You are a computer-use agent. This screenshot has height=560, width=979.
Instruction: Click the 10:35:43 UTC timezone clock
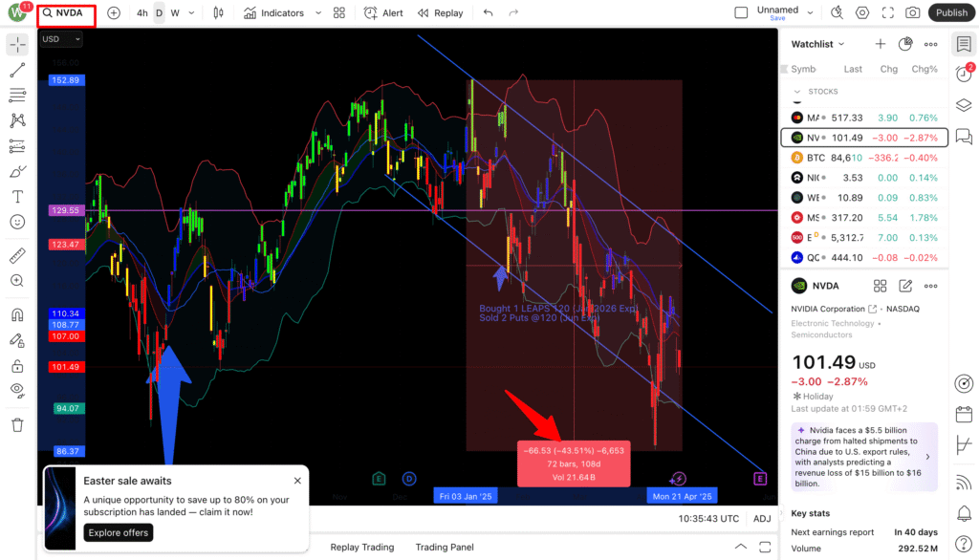pyautogui.click(x=708, y=519)
